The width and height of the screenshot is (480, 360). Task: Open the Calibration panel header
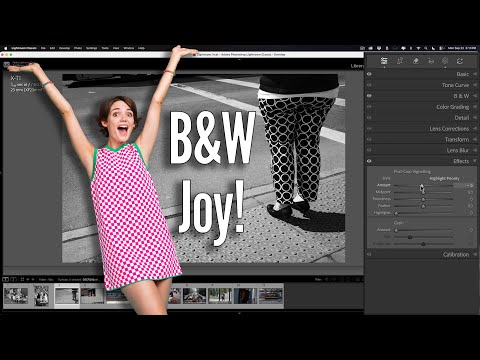[422, 254]
